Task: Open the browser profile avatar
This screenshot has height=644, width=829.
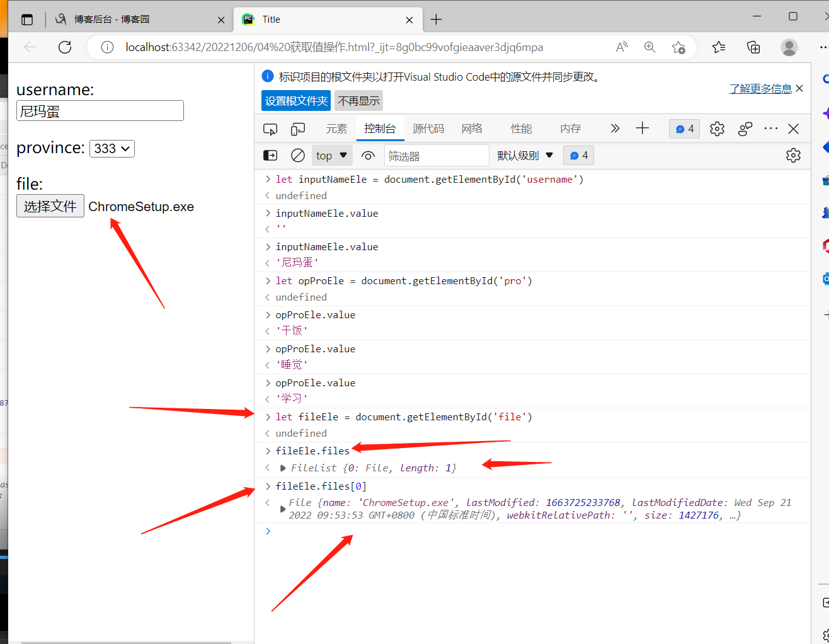Action: 789,47
